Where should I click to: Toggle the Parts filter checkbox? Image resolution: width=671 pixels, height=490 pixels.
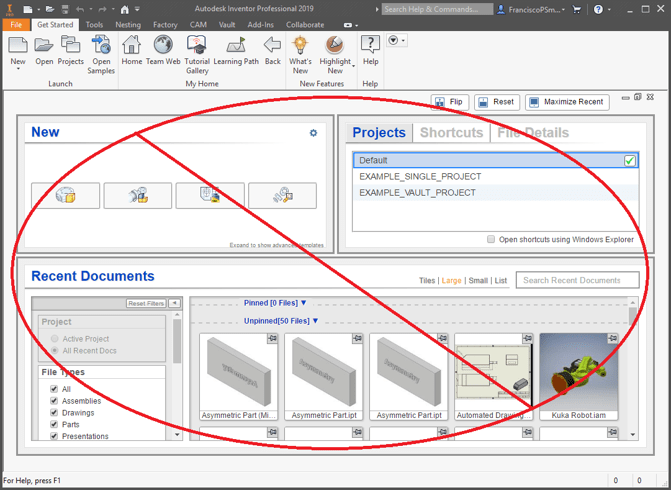click(54, 425)
